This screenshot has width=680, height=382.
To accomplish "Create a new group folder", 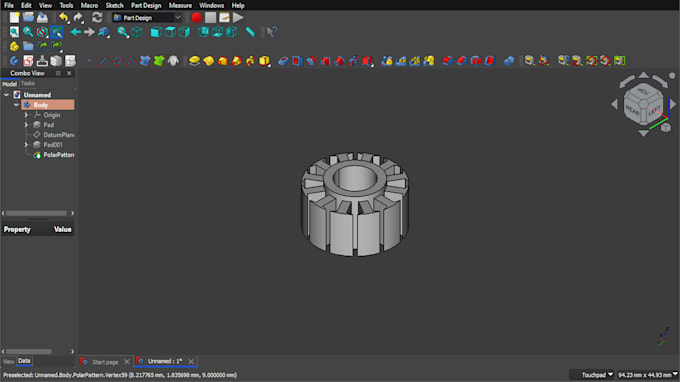I will click(x=28, y=46).
